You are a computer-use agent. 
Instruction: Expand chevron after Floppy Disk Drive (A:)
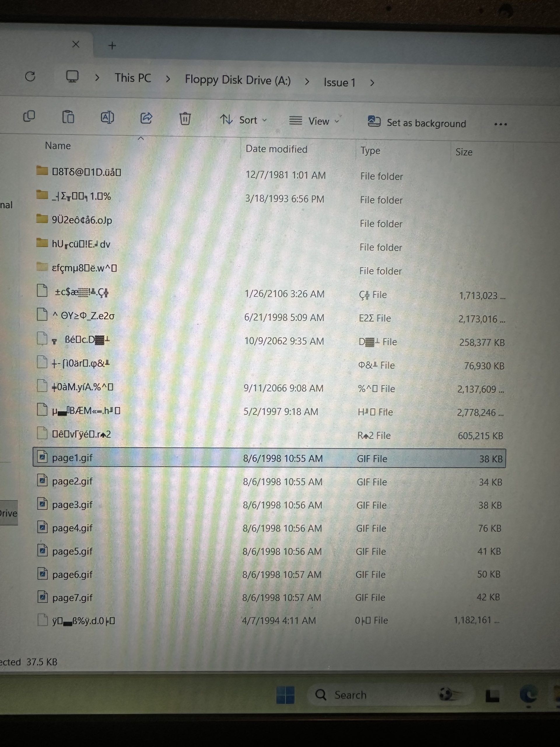tap(307, 82)
